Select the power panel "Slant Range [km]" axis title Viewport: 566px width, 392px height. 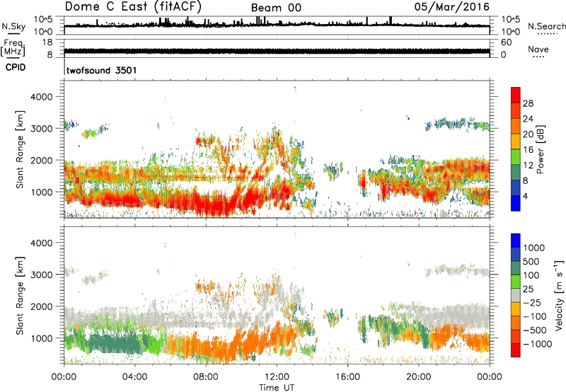pyautogui.click(x=20, y=149)
